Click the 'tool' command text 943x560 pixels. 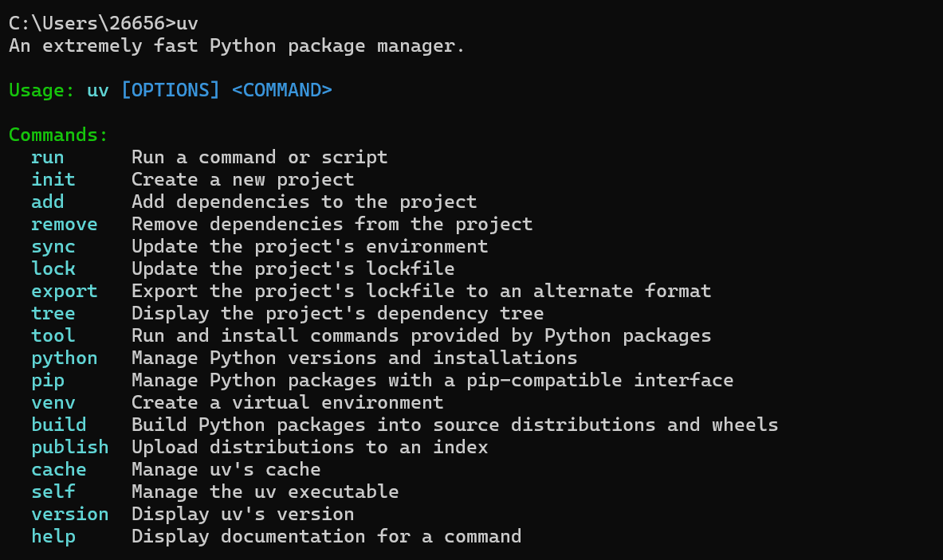pyautogui.click(x=53, y=335)
